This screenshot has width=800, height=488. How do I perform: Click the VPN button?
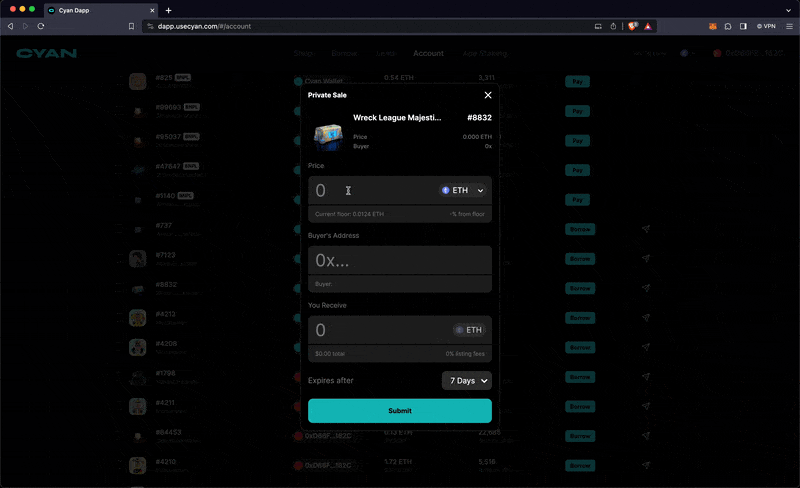point(766,26)
